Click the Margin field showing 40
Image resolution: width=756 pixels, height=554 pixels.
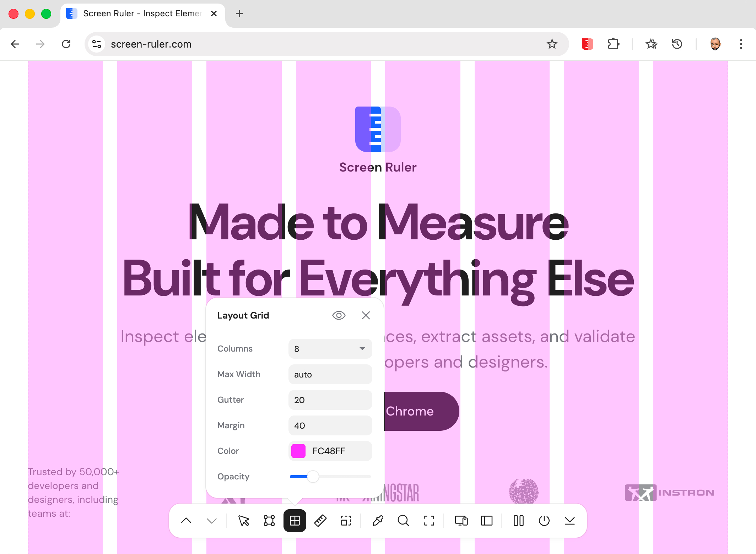330,425
